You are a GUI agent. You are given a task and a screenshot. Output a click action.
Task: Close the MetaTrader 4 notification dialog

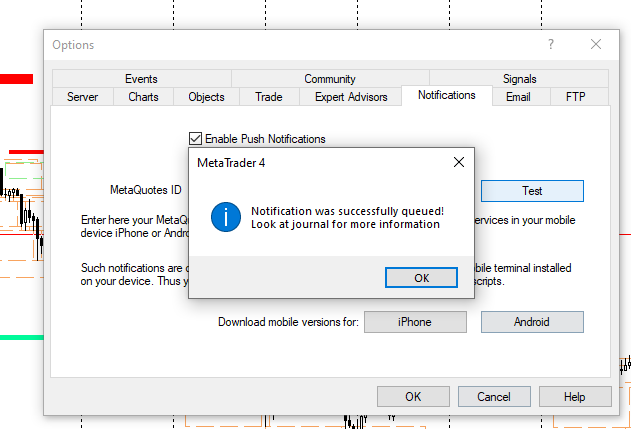(x=459, y=162)
